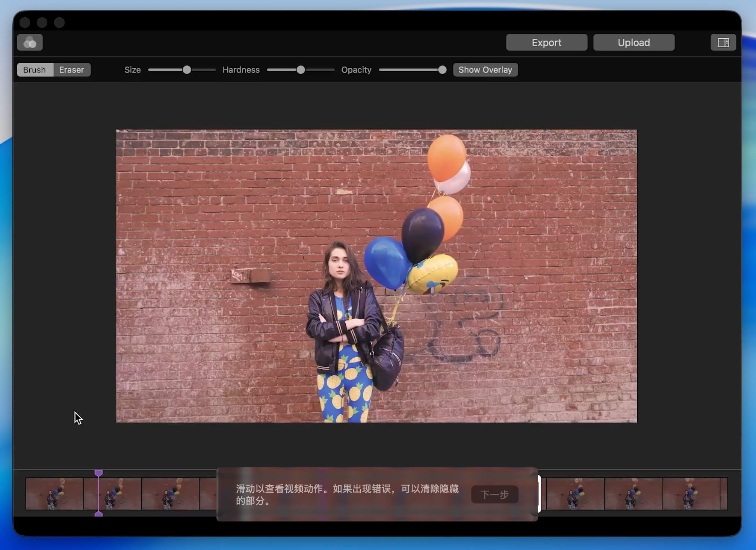Click the red close window button
The image size is (756, 550).
pos(25,23)
